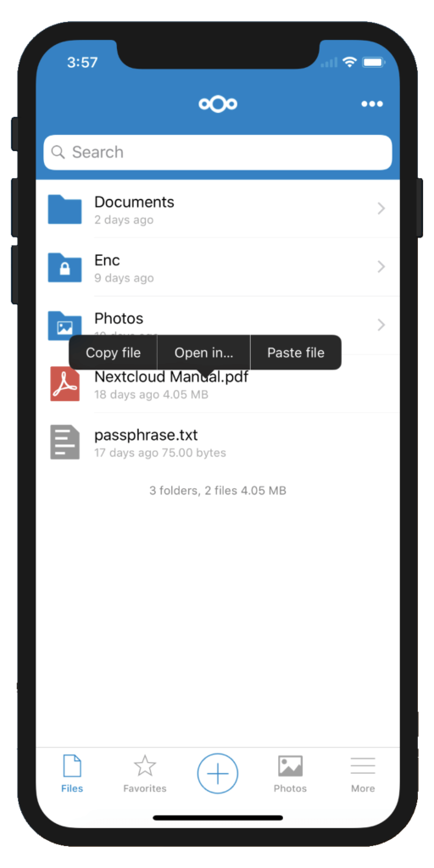
Task: Open the three-dot options menu
Action: click(x=372, y=104)
